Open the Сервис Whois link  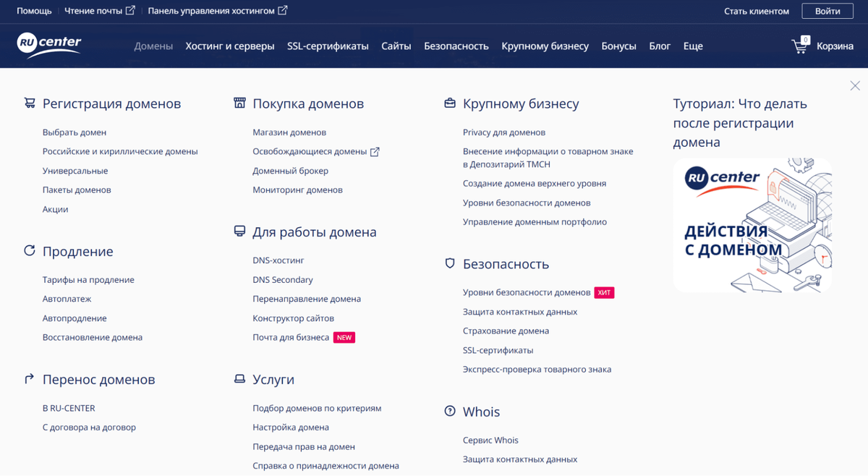click(490, 440)
